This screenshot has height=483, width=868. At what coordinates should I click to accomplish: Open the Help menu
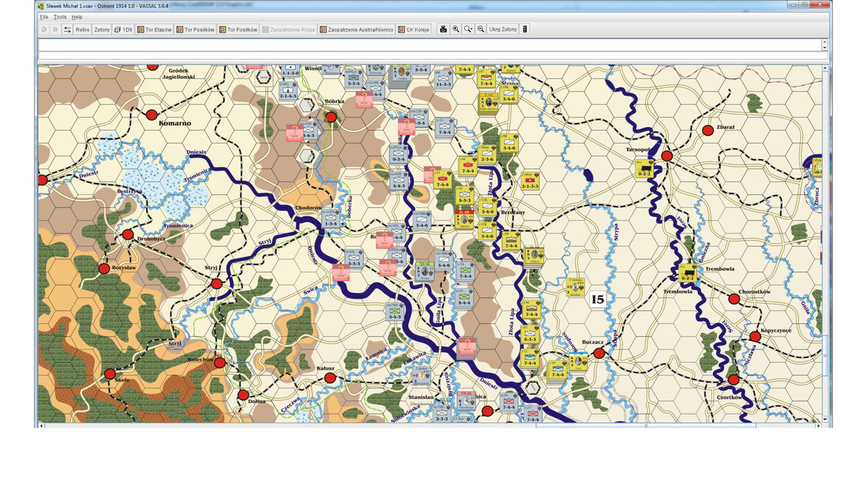tap(77, 16)
